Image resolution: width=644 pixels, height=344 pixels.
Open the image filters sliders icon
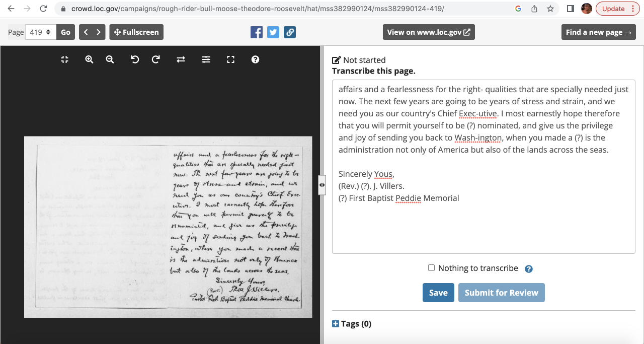tap(206, 59)
